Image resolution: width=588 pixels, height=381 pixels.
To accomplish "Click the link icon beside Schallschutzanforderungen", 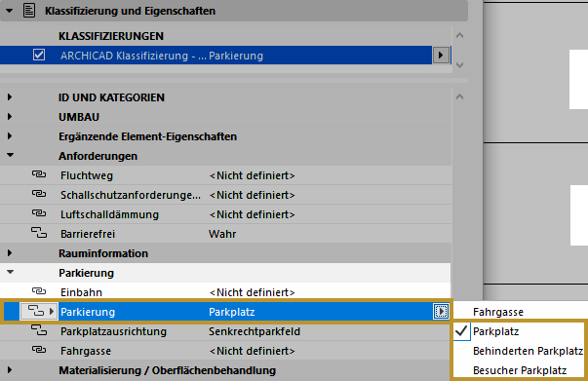I will 39,194.
